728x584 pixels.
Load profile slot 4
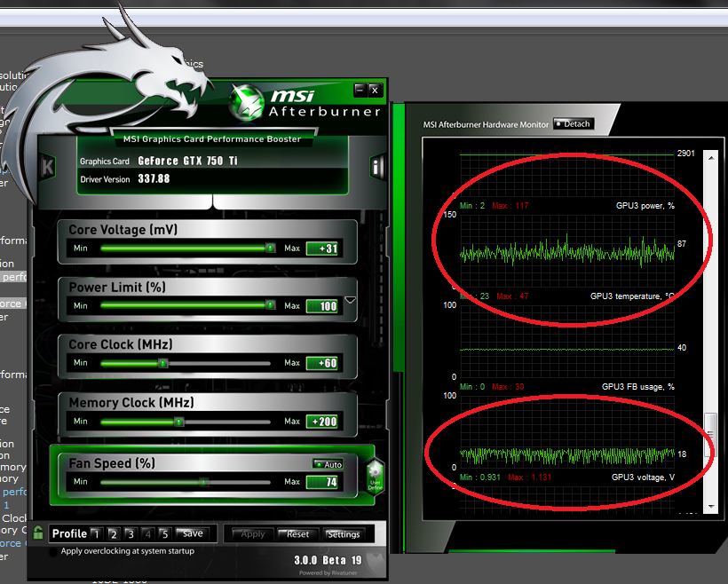(x=147, y=534)
